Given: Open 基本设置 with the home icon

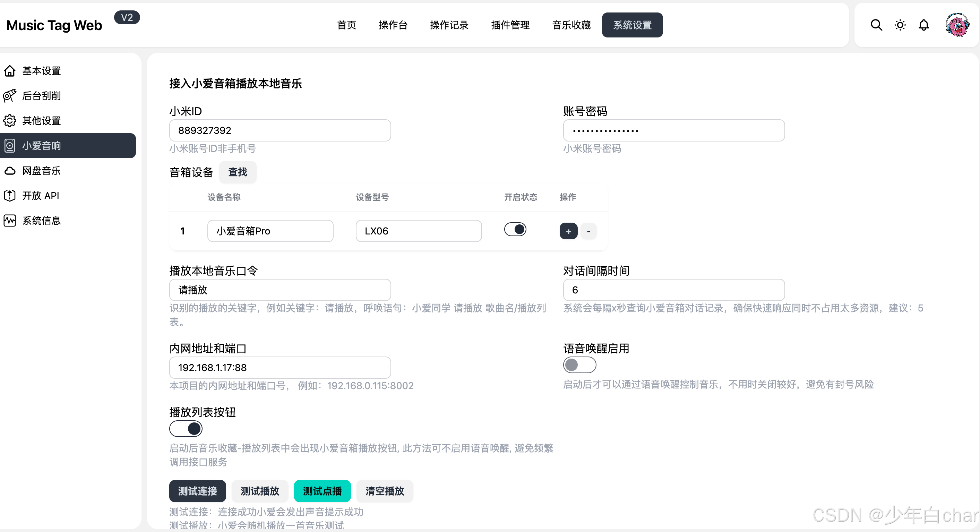Looking at the screenshot, I should pos(41,71).
